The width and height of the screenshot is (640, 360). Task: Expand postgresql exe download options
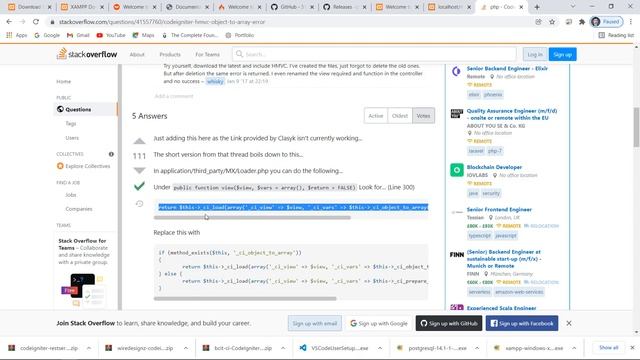[477, 348]
